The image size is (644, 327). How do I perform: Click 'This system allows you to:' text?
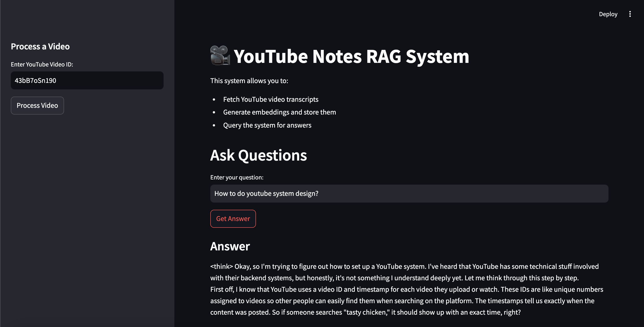tap(249, 81)
